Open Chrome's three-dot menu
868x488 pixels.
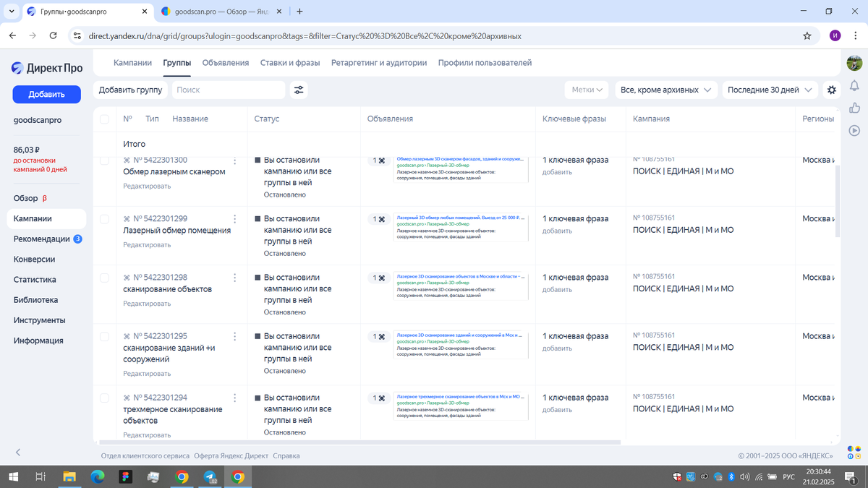tap(855, 35)
